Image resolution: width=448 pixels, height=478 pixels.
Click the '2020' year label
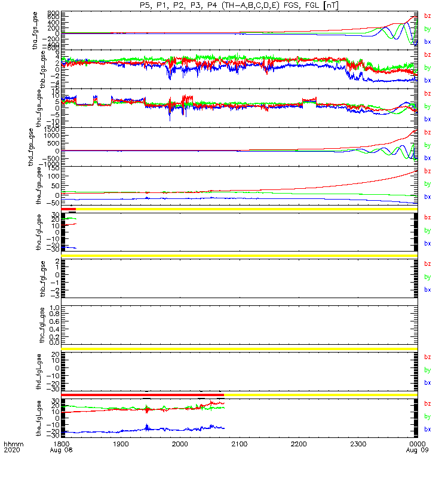12,450
